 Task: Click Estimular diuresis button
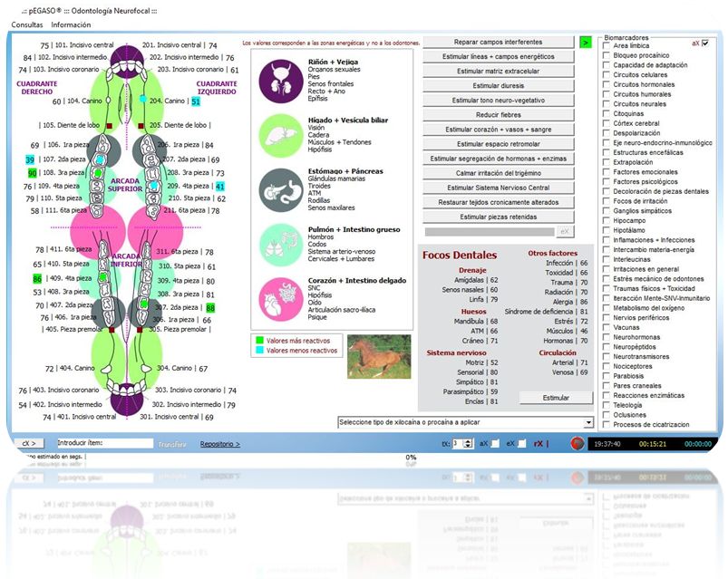[499, 86]
